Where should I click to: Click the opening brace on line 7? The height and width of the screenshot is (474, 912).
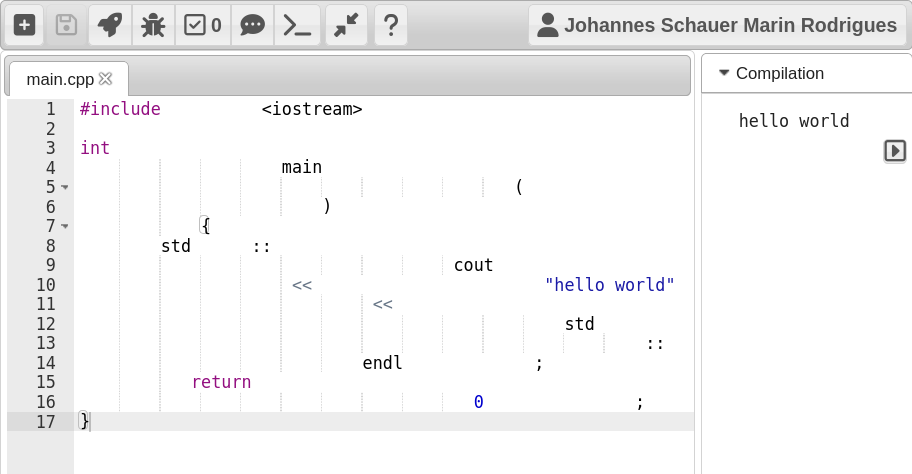205,226
